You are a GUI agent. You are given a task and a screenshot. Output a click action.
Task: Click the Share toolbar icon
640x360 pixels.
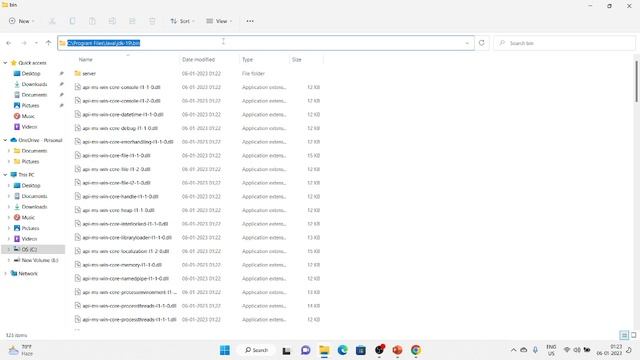point(132,21)
